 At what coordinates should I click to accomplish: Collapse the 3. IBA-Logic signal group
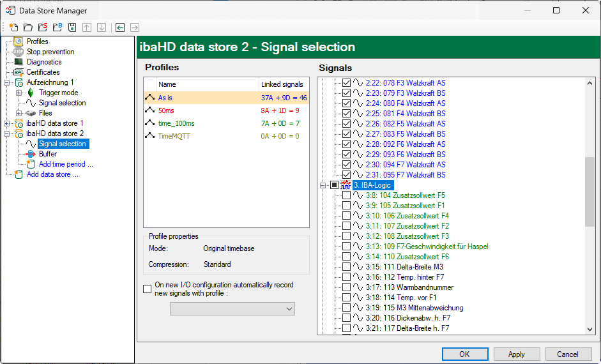(x=323, y=185)
